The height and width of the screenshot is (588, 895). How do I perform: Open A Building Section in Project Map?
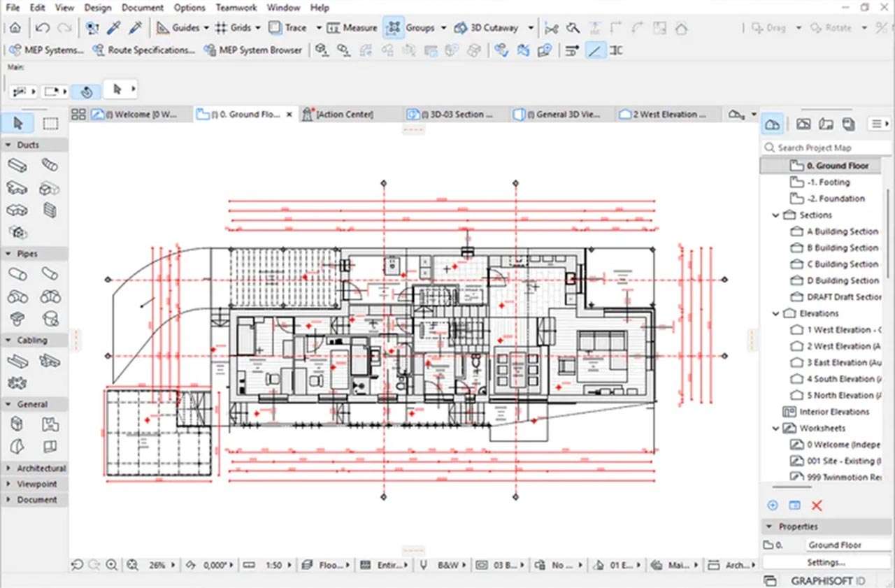click(x=842, y=231)
